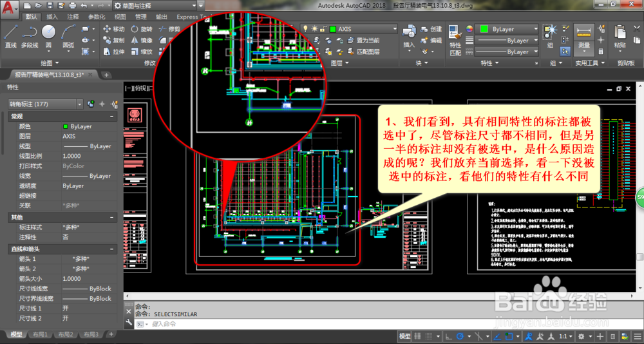This screenshot has width=644, height=344.
Task: Switch to the 参数化 ribbon tab
Action: click(97, 17)
